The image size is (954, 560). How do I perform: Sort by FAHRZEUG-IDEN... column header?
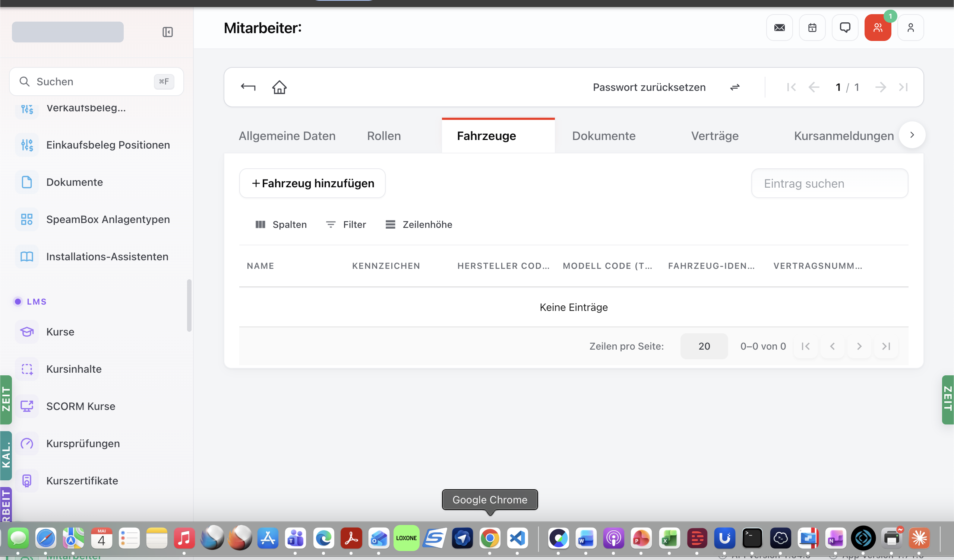click(711, 266)
